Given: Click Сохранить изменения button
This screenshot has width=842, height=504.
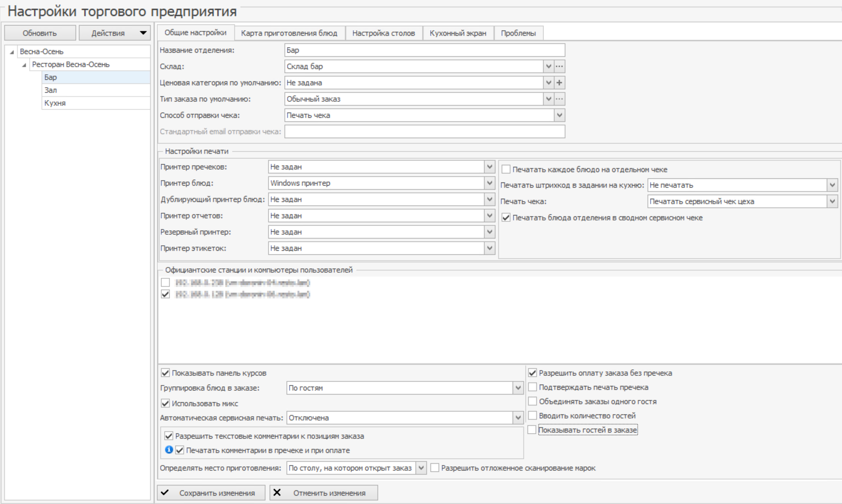Looking at the screenshot, I should 211,493.
